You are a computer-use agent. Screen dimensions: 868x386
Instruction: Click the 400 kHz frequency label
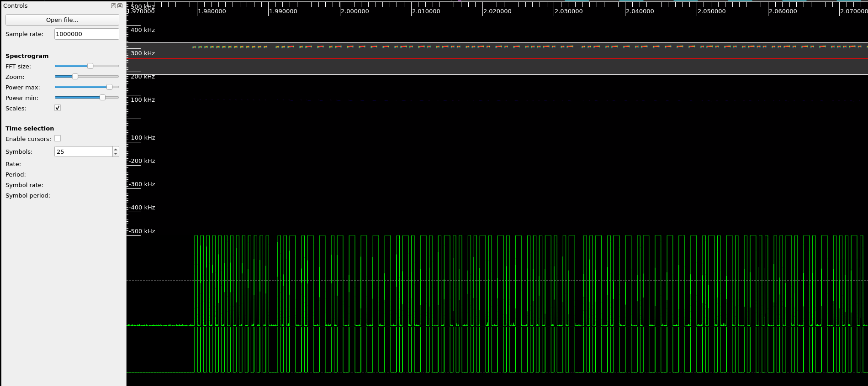pyautogui.click(x=143, y=30)
